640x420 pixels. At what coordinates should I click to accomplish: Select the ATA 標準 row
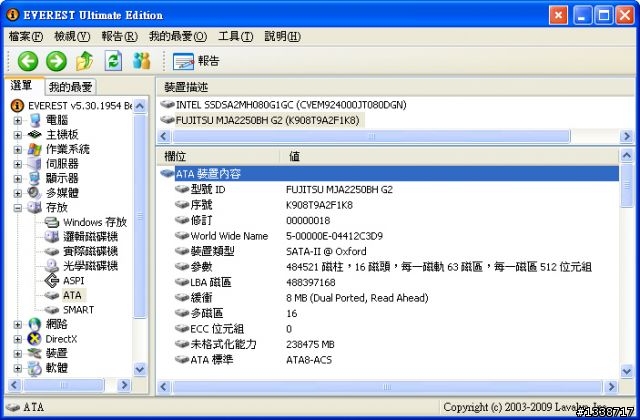tap(389, 360)
